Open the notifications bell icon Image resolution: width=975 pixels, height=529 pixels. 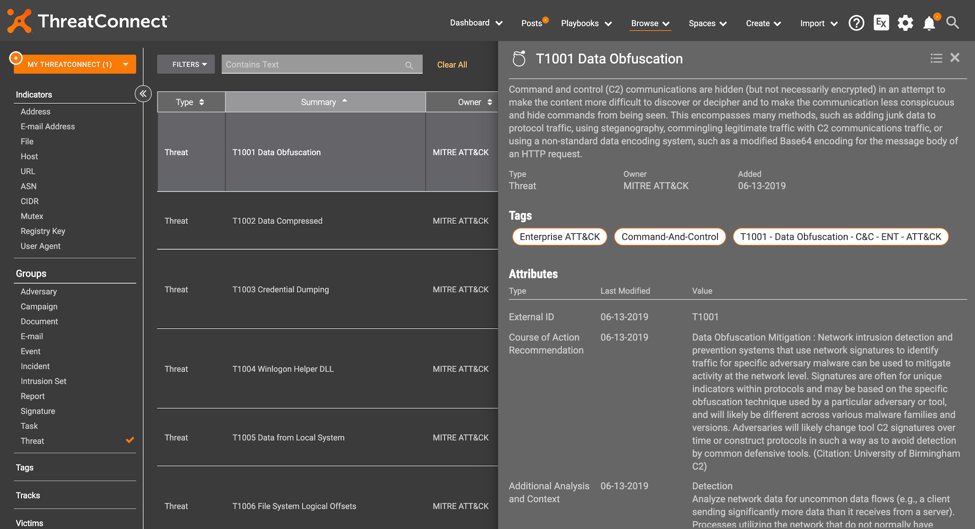tap(929, 23)
